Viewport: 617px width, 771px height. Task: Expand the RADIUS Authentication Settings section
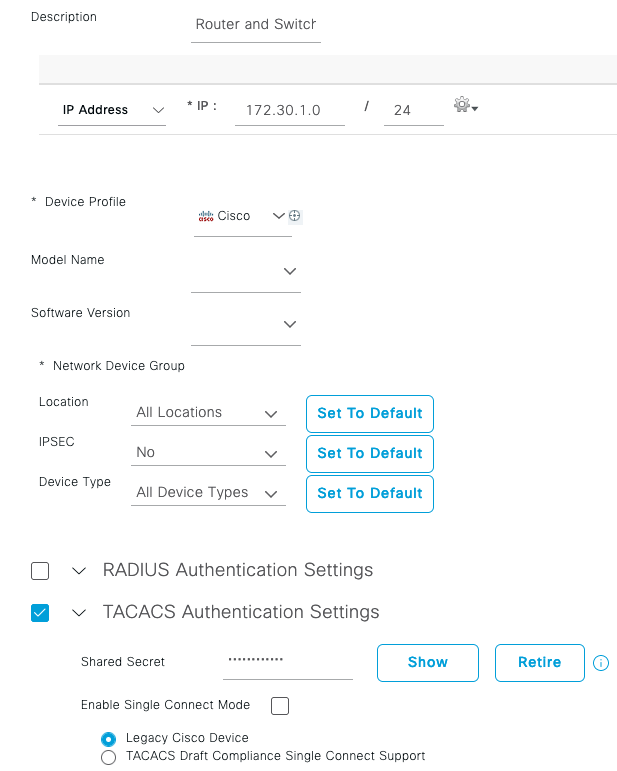79,571
